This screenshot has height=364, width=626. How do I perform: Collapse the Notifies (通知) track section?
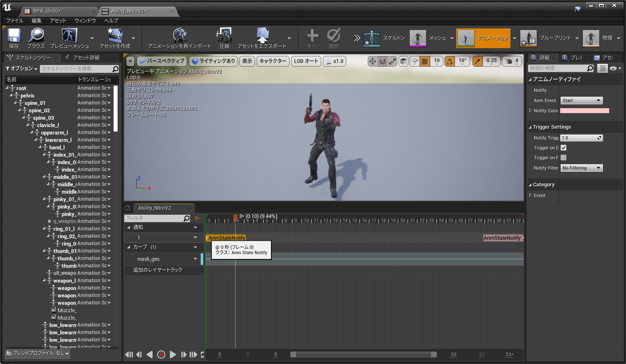click(129, 227)
